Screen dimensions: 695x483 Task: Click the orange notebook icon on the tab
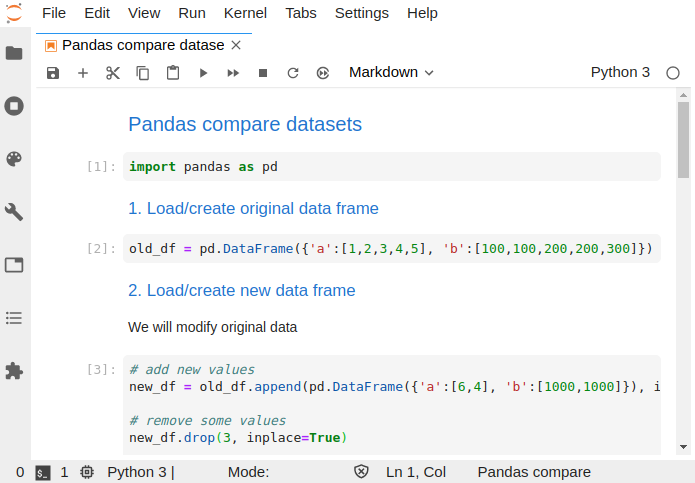click(x=51, y=46)
